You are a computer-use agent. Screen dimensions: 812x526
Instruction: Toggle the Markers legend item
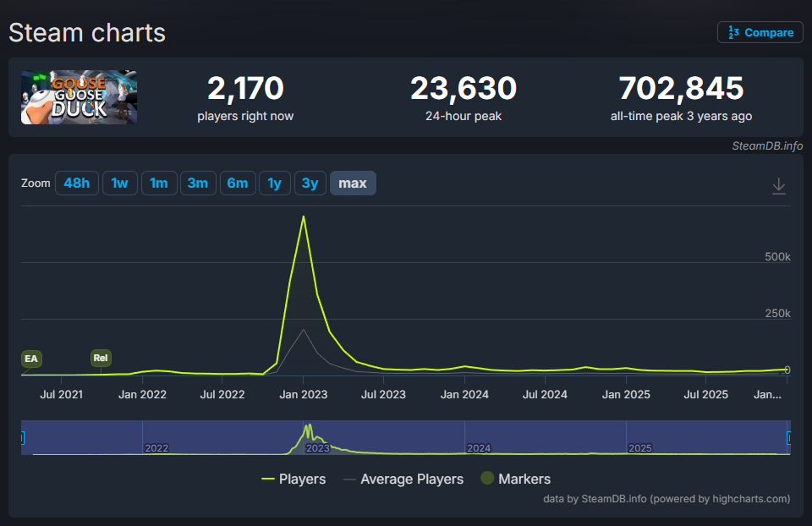point(515,479)
